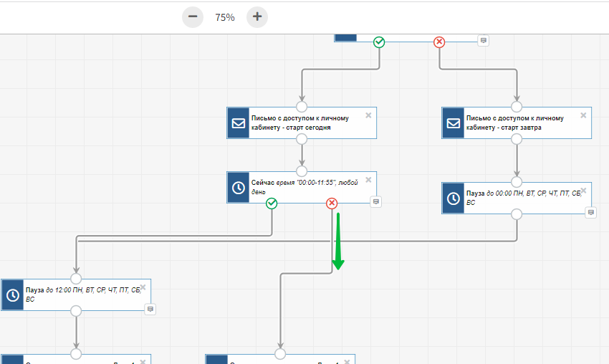Select green check output of 'Сейчас время' node
The width and height of the screenshot is (609, 364).
tap(272, 203)
